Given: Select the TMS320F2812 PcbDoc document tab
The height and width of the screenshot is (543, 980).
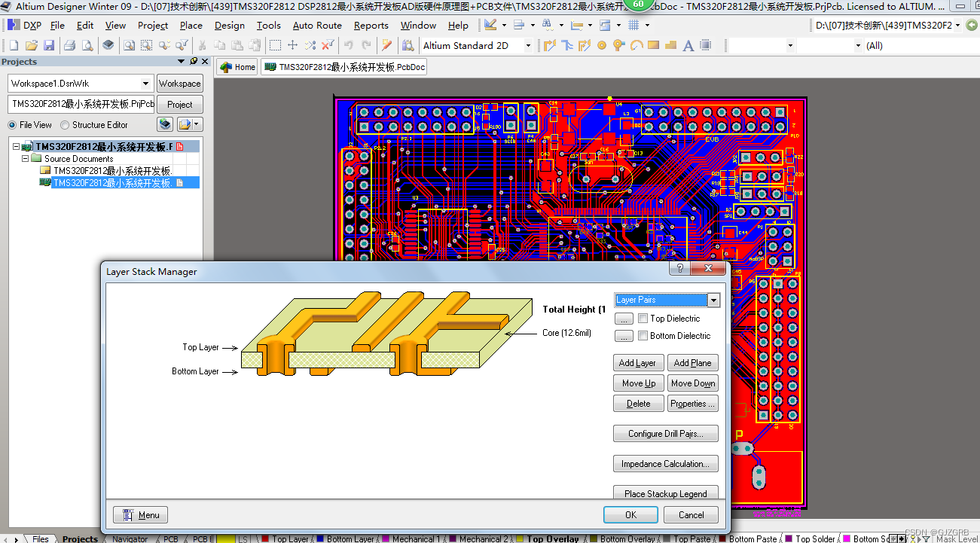Looking at the screenshot, I should [x=344, y=66].
